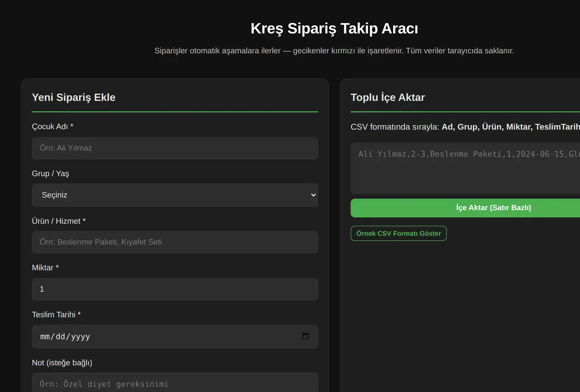
Task: Click the CSV formatında sırayla description text
Action: pyautogui.click(x=465, y=127)
